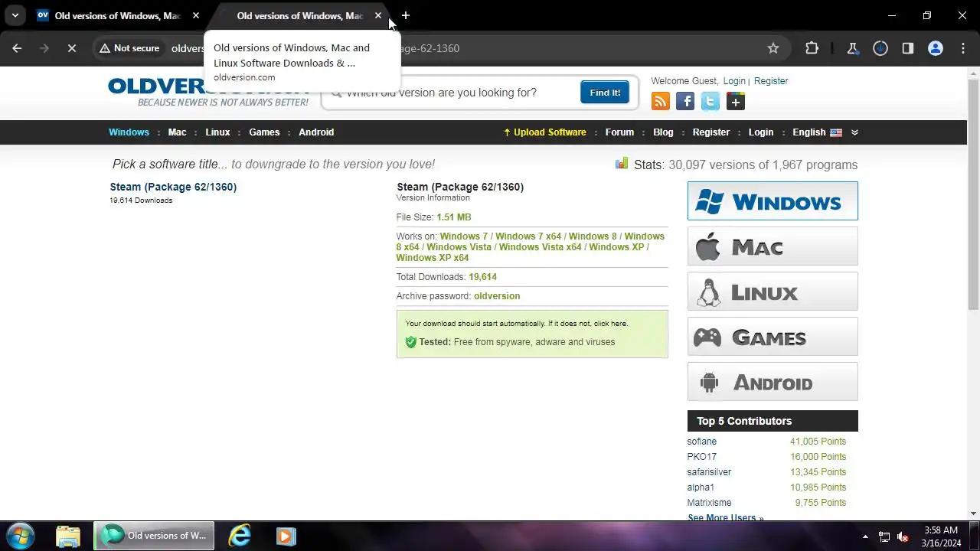Image resolution: width=980 pixels, height=551 pixels.
Task: Close the first Old versions tab
Action: [196, 15]
